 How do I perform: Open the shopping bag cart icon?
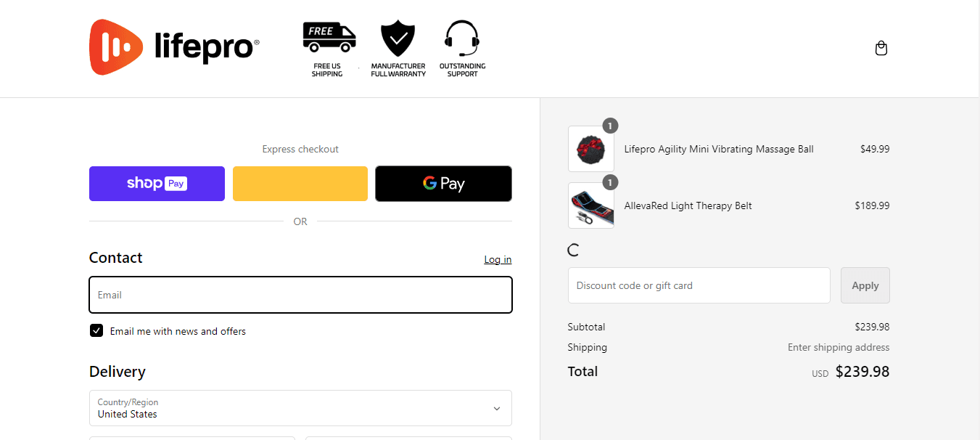881,49
